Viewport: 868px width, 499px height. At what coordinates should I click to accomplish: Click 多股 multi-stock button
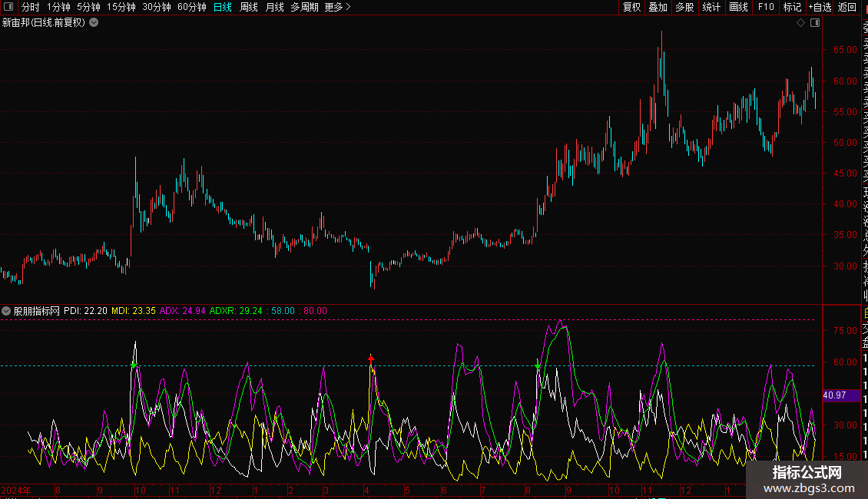pyautogui.click(x=684, y=7)
